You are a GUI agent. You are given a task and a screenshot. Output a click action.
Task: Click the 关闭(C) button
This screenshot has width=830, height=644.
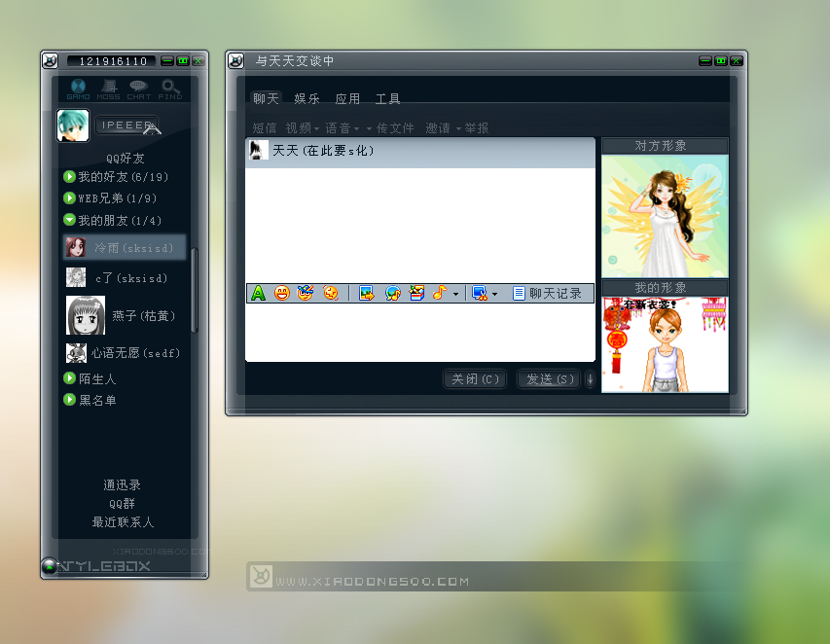point(475,378)
